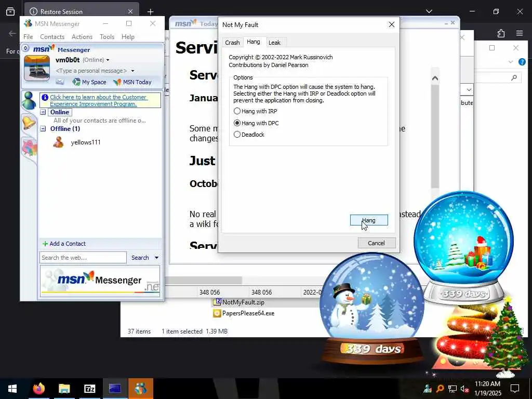Collapse the Online contacts group

(43, 112)
